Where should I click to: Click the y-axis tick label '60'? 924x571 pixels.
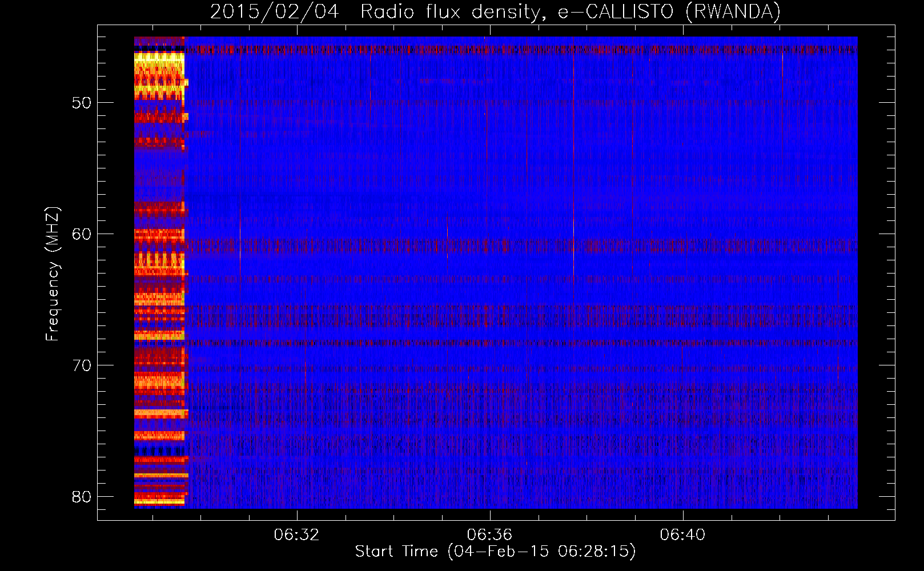pos(82,234)
